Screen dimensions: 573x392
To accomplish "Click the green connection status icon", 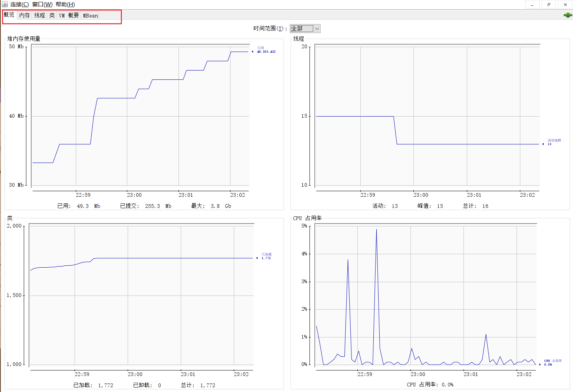I will click(567, 15).
